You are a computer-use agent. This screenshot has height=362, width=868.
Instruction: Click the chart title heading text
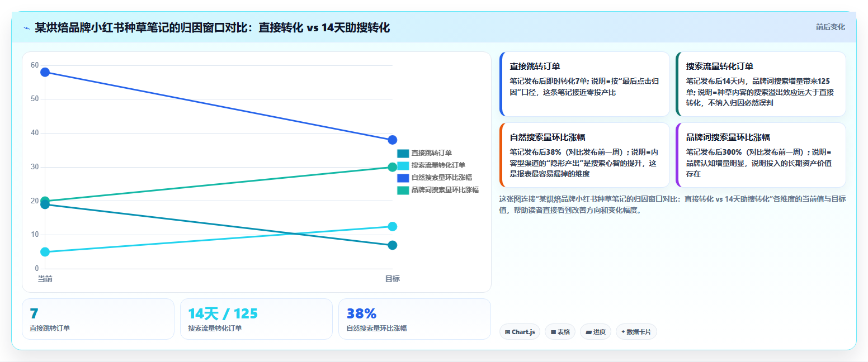click(x=212, y=28)
